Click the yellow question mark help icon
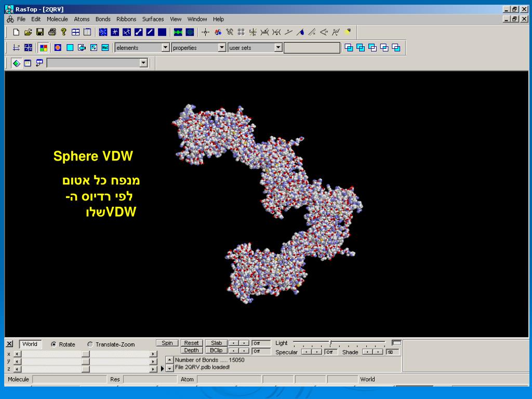The image size is (532, 399). 63,32
